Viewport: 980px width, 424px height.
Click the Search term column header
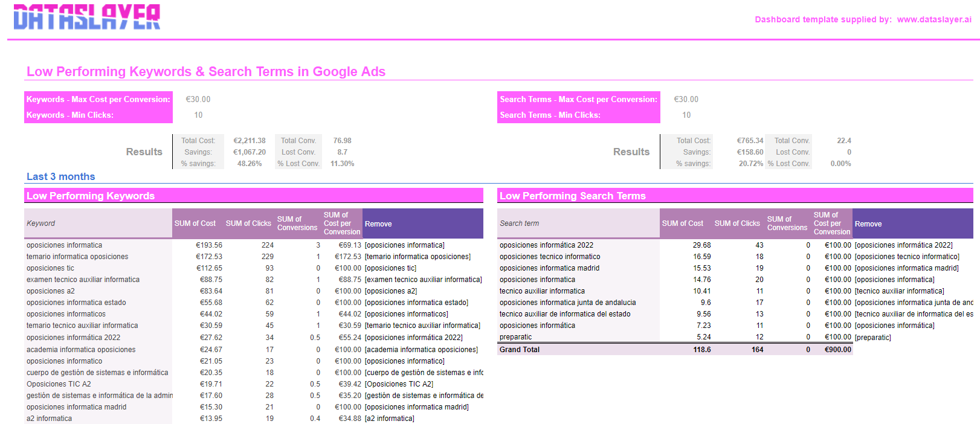point(519,223)
